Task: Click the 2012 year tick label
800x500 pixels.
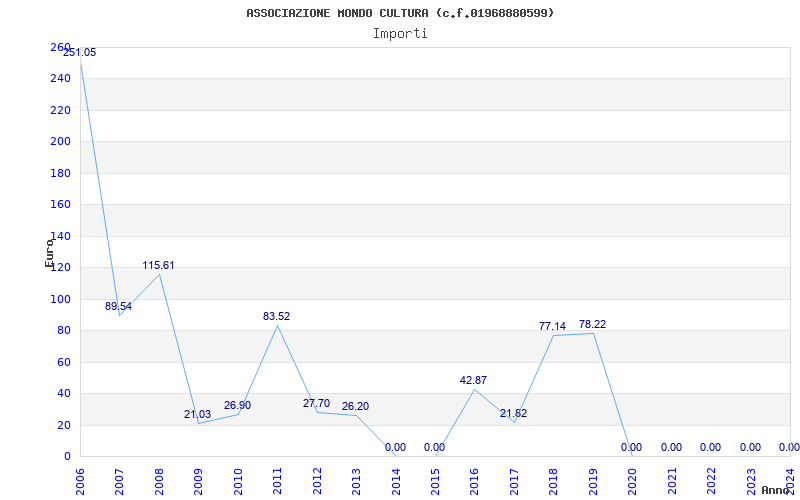Action: (317, 483)
